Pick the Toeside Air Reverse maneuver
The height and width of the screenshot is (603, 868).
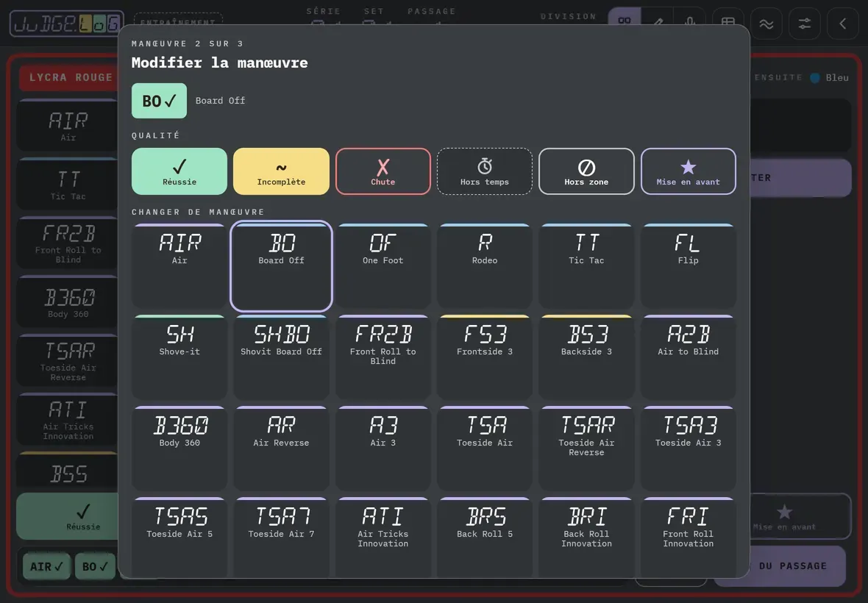point(586,449)
